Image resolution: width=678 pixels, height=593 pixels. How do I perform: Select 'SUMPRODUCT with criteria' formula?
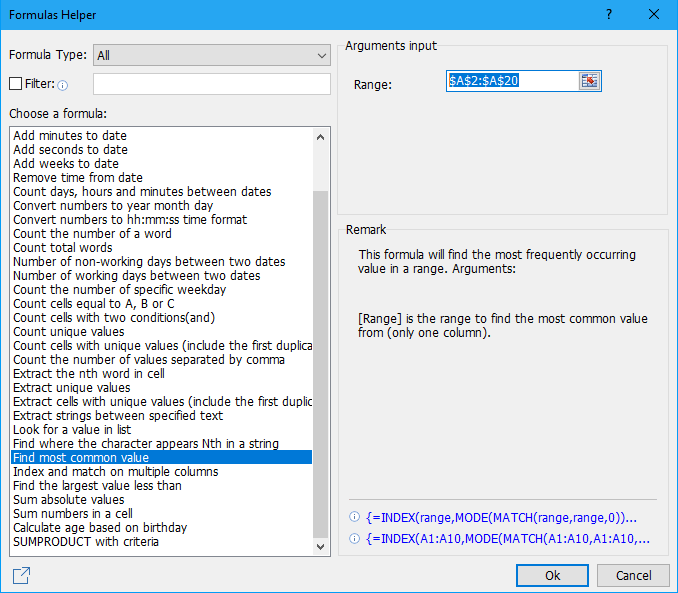coord(86,542)
